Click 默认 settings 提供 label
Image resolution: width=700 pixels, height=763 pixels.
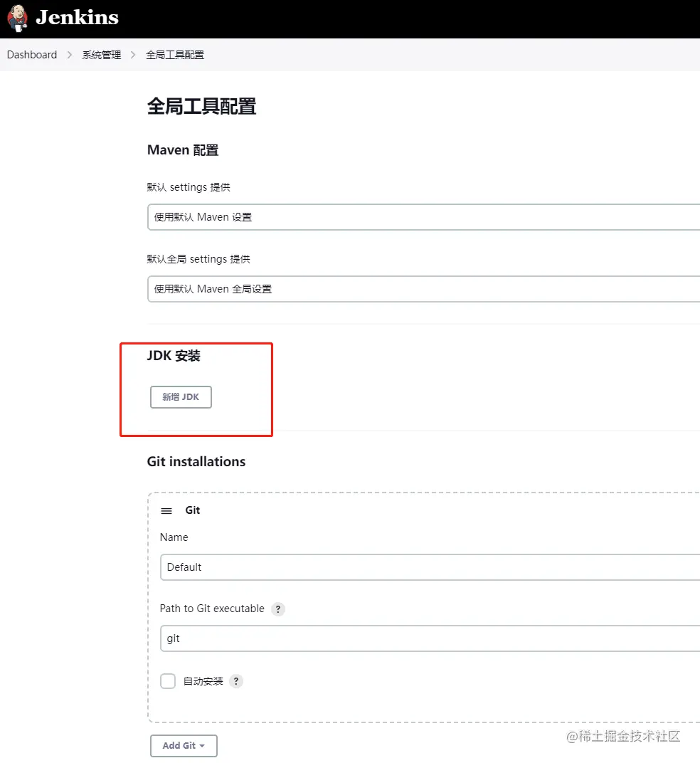[x=189, y=187]
